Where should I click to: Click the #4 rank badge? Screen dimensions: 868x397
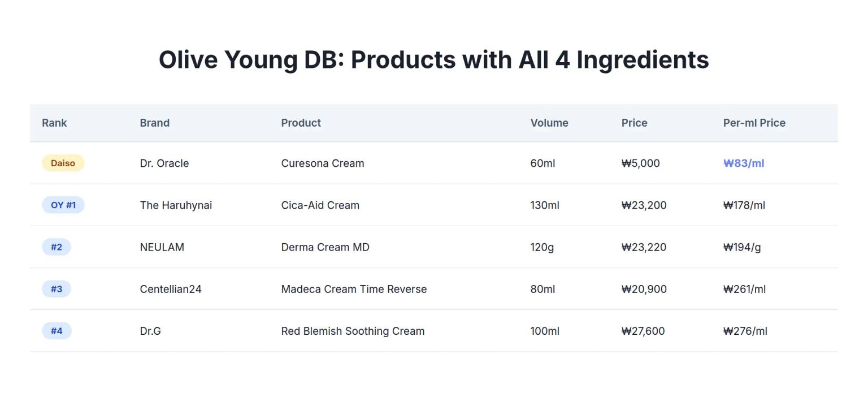click(57, 331)
